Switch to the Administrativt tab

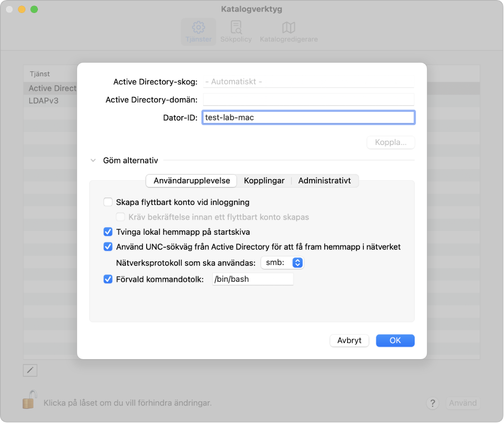(x=324, y=181)
